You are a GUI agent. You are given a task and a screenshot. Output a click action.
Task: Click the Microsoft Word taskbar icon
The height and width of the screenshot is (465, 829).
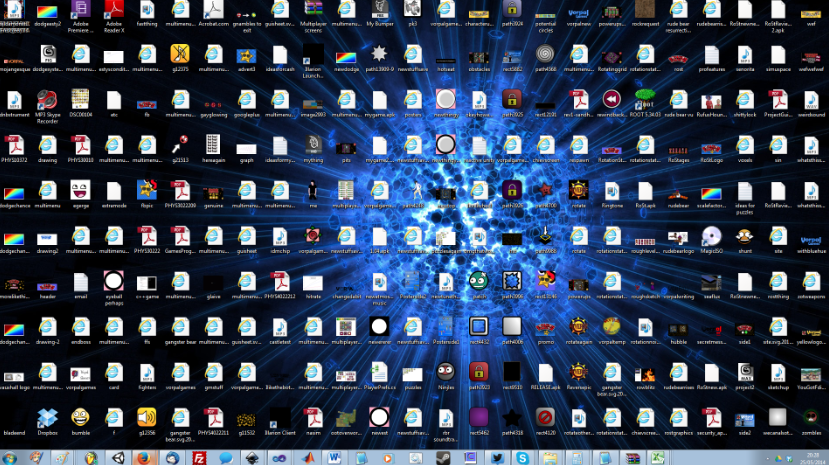coord(332,456)
